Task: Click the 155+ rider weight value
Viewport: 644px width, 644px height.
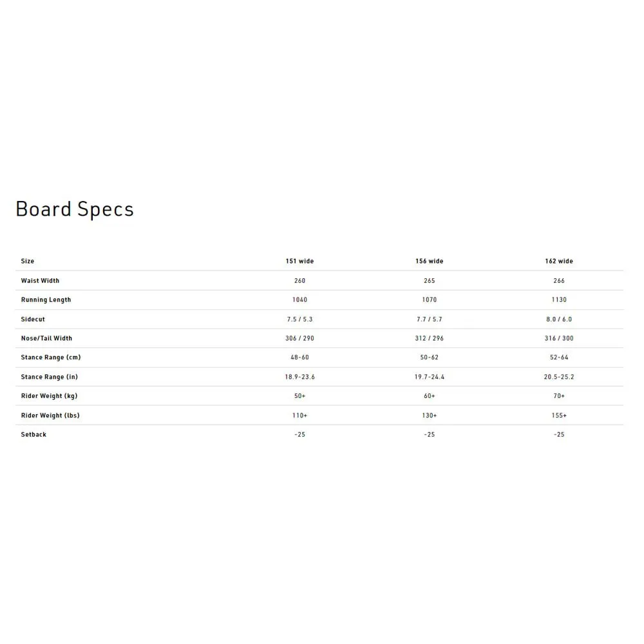Action: [x=559, y=415]
